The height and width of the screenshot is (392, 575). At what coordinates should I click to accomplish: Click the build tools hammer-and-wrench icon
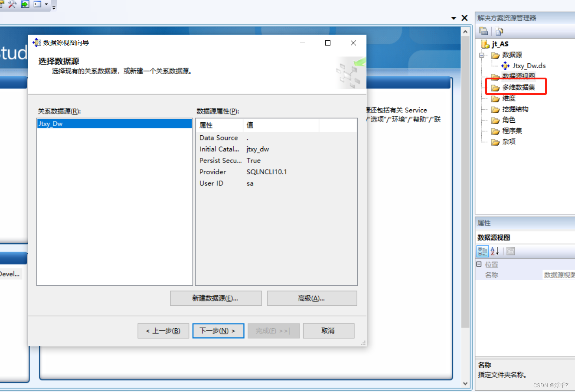(12, 4)
